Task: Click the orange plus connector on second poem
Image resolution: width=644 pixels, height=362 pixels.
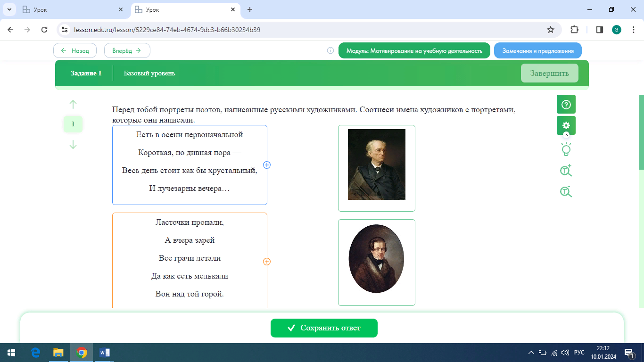Action: [267, 262]
